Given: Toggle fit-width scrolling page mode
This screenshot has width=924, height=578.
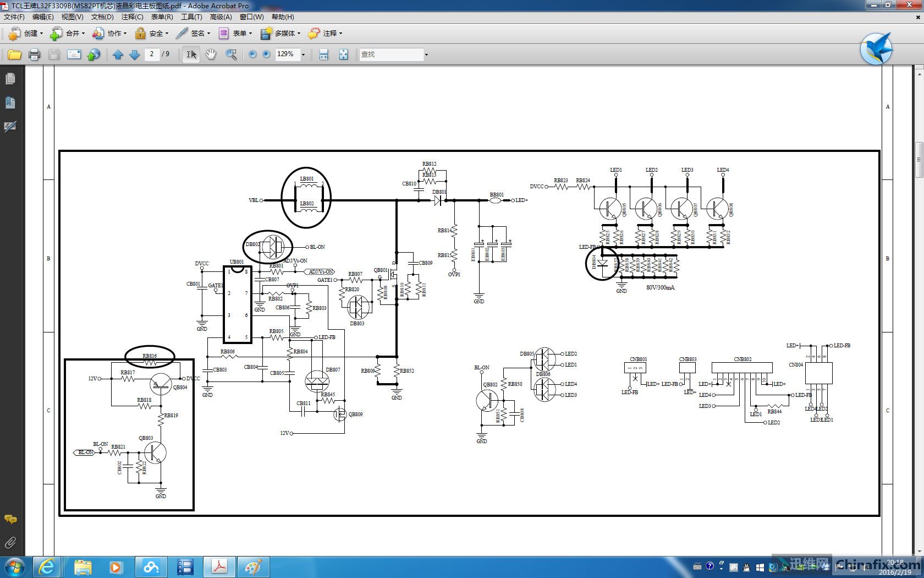Looking at the screenshot, I should point(324,54).
